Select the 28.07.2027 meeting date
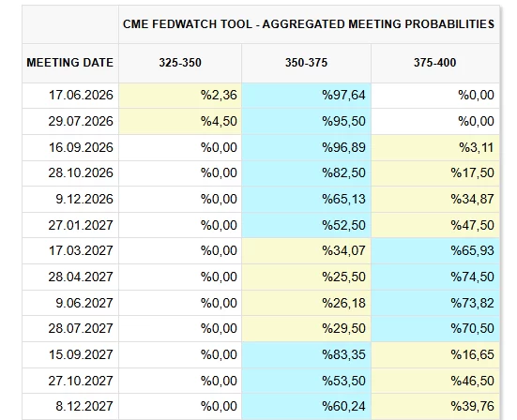 70,329
